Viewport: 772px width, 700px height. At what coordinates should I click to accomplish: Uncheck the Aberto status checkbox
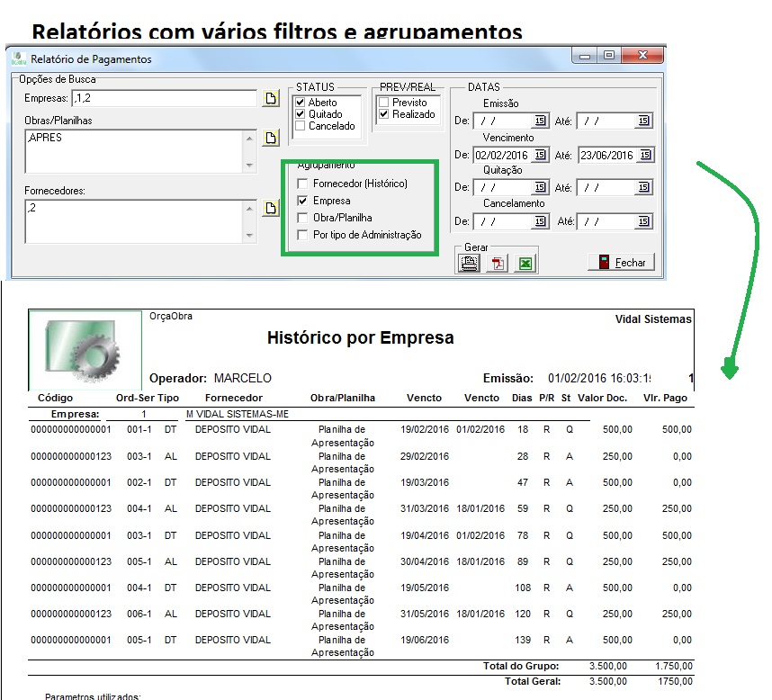point(301,103)
